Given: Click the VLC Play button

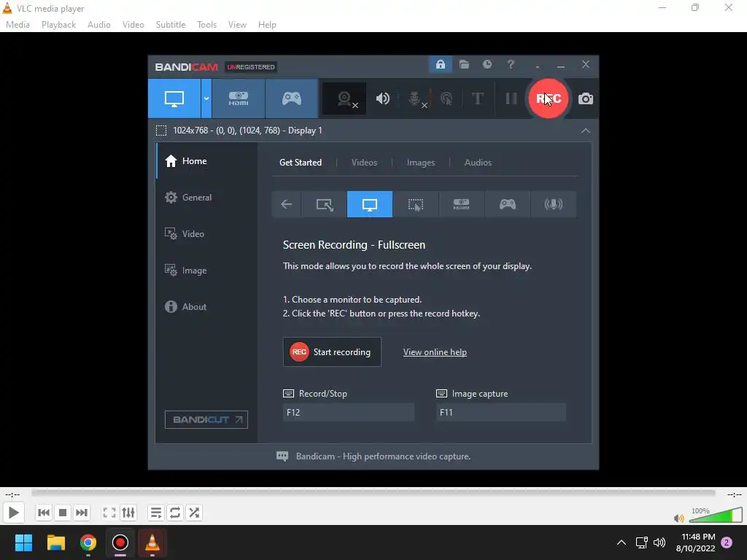Looking at the screenshot, I should (13, 513).
